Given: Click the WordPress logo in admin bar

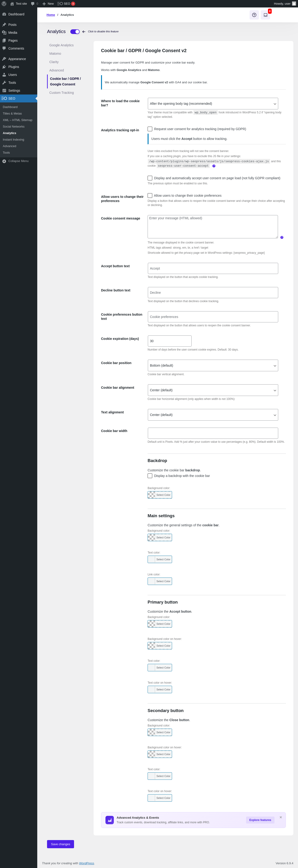Looking at the screenshot, I should 4,4.
